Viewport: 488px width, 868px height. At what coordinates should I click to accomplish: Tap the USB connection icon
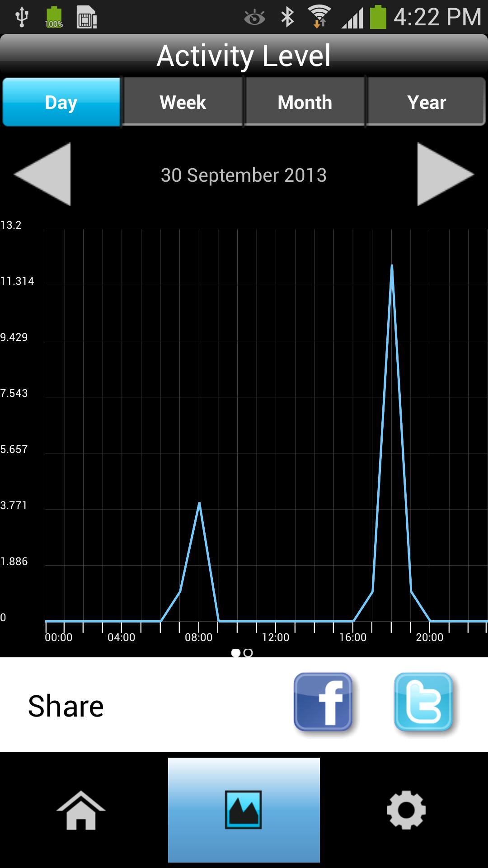pyautogui.click(x=22, y=18)
